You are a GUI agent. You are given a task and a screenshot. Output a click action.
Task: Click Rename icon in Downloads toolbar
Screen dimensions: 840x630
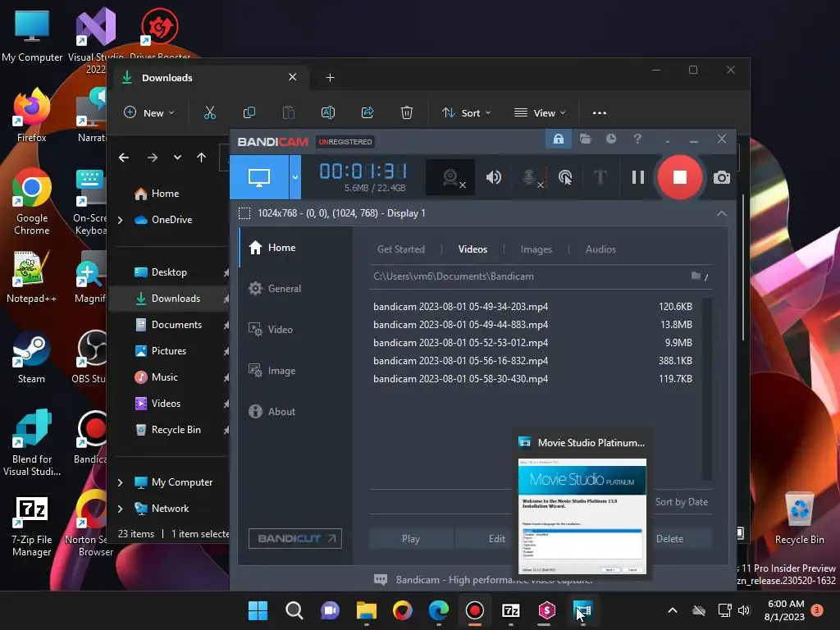tap(328, 113)
